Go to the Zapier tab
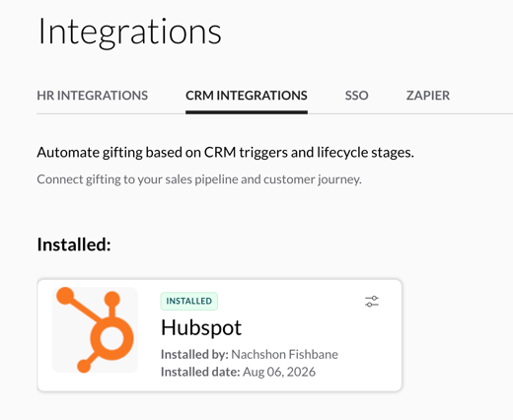Viewport: 513px width, 420px height. tap(428, 96)
